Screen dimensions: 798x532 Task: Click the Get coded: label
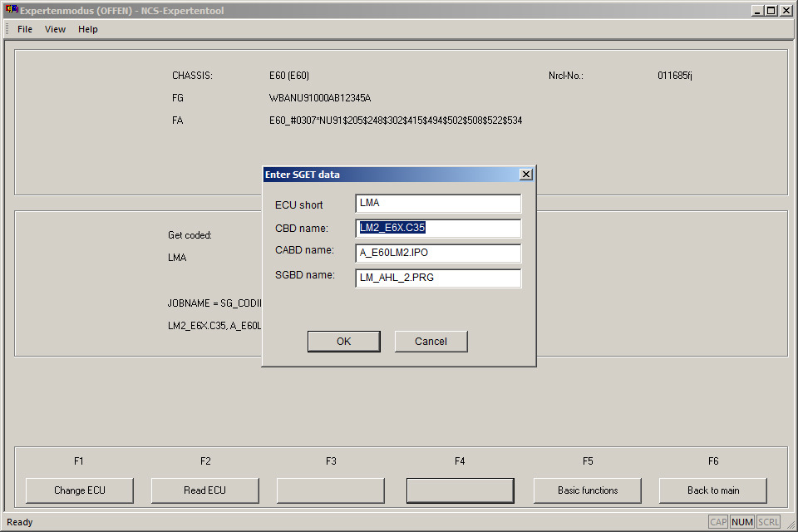(190, 235)
